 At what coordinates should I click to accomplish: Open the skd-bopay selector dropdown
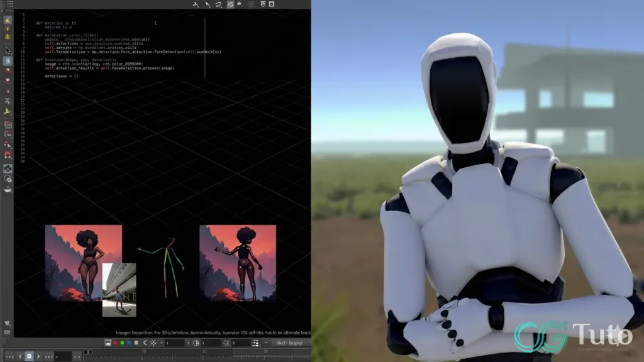click(289, 343)
